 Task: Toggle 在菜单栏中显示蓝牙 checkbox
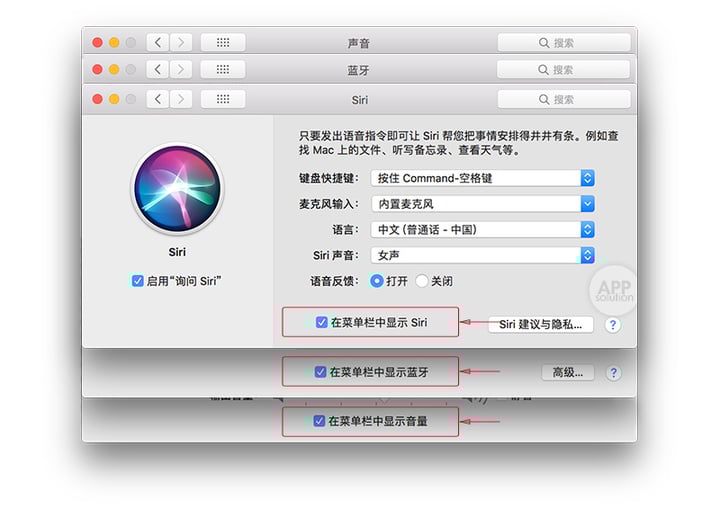(320, 372)
